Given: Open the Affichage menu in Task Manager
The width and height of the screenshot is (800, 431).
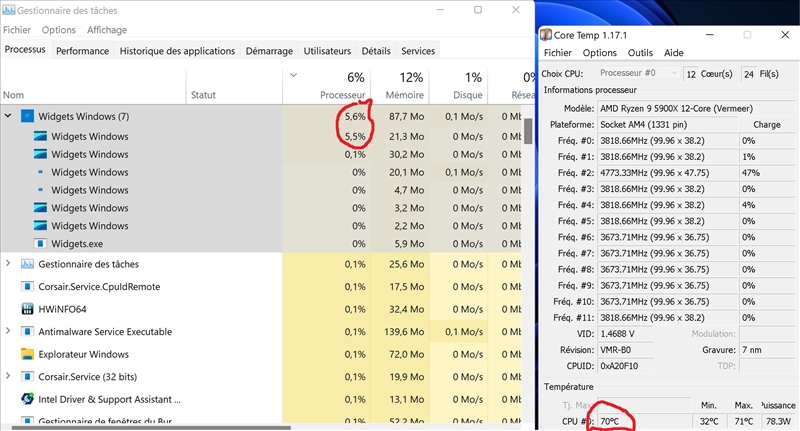Looking at the screenshot, I should [x=106, y=30].
